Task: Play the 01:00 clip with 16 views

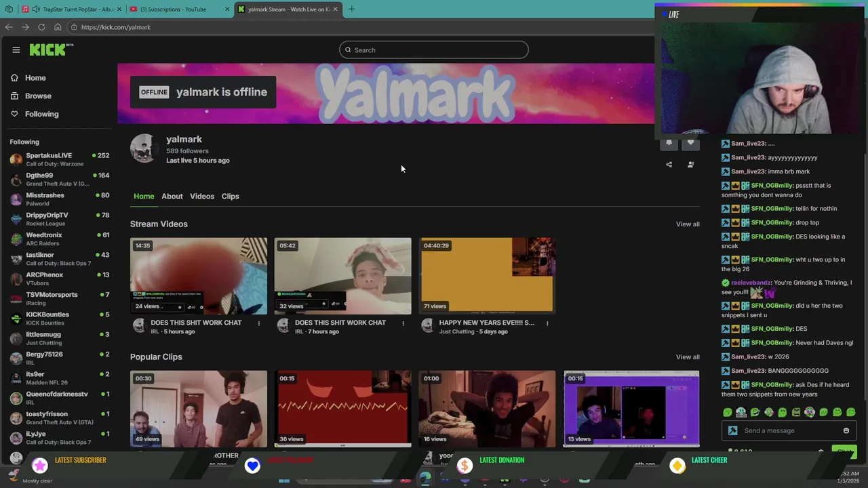Action: (x=487, y=409)
